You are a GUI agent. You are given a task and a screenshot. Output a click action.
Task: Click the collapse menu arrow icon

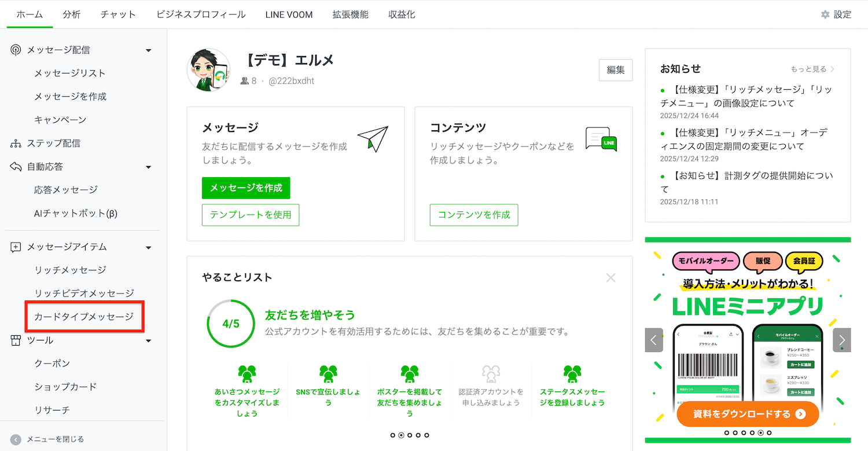pyautogui.click(x=16, y=439)
